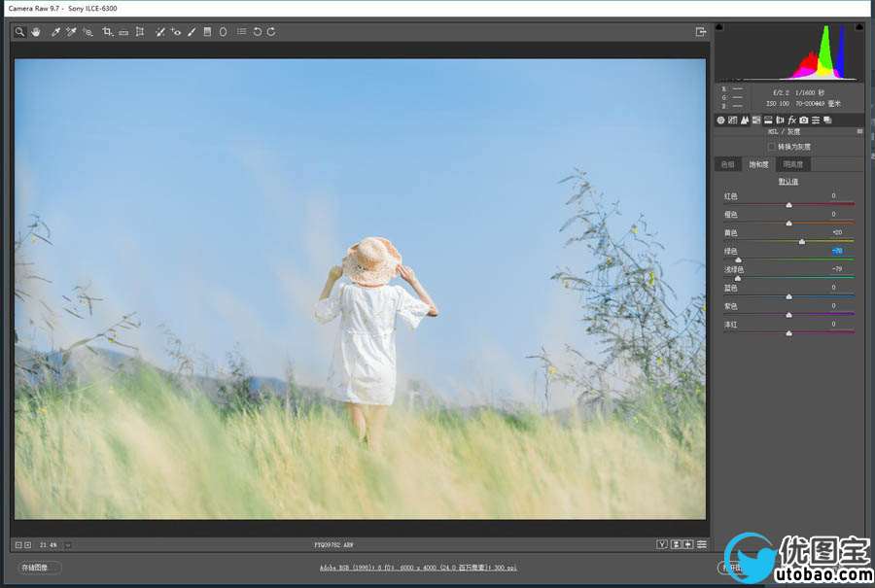Enable the 转换为灰度 checkbox
This screenshot has height=588, width=875.
click(x=772, y=146)
